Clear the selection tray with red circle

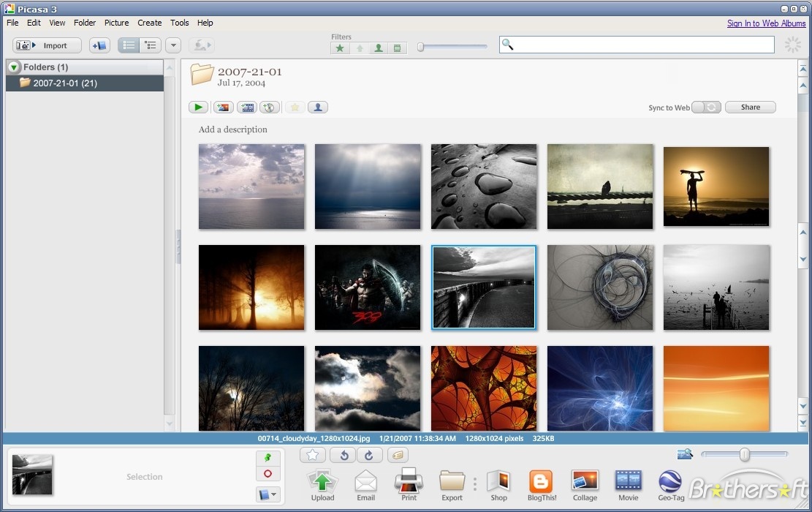267,474
